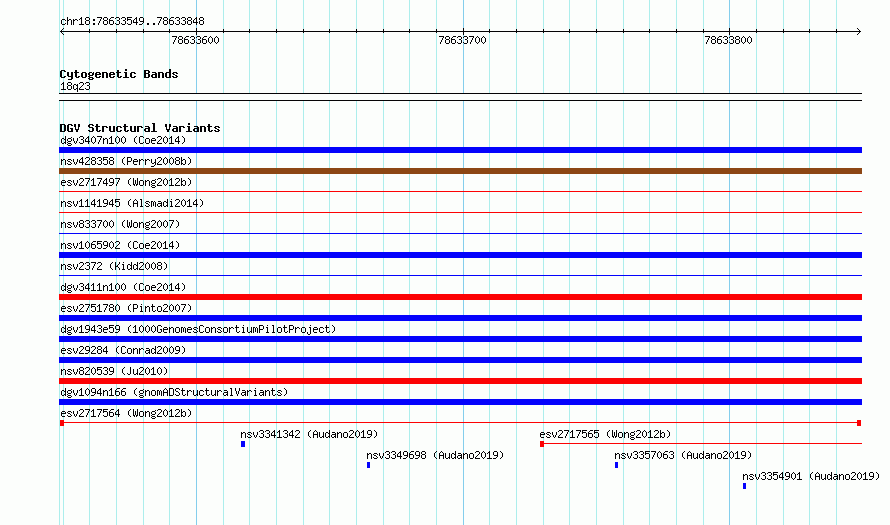Click the brown bar for nsv428358

[x=460, y=171]
